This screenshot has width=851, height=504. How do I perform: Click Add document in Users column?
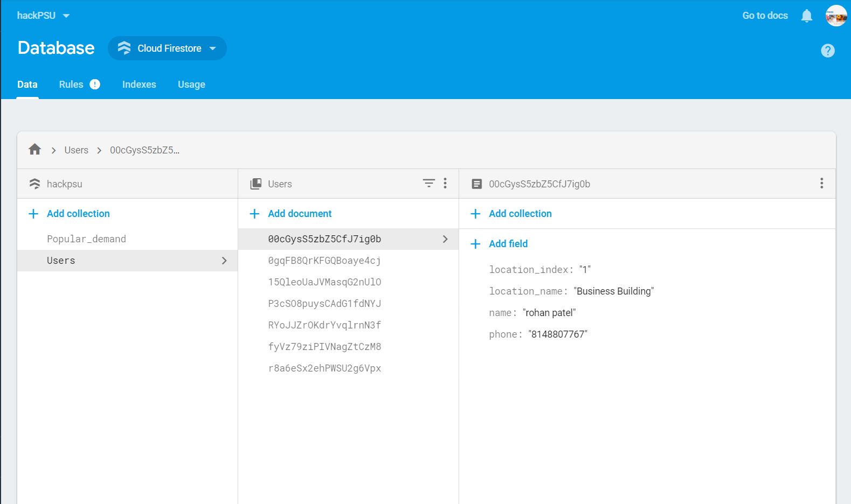point(300,214)
